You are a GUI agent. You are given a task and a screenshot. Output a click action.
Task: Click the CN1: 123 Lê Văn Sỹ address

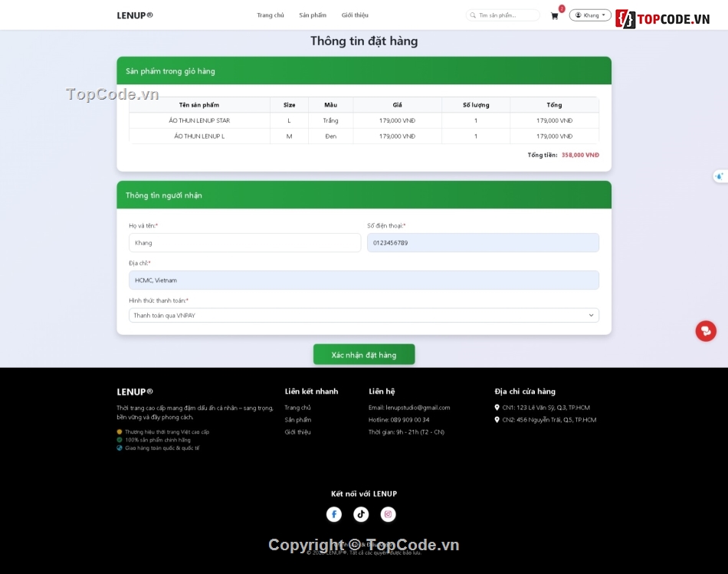point(546,407)
